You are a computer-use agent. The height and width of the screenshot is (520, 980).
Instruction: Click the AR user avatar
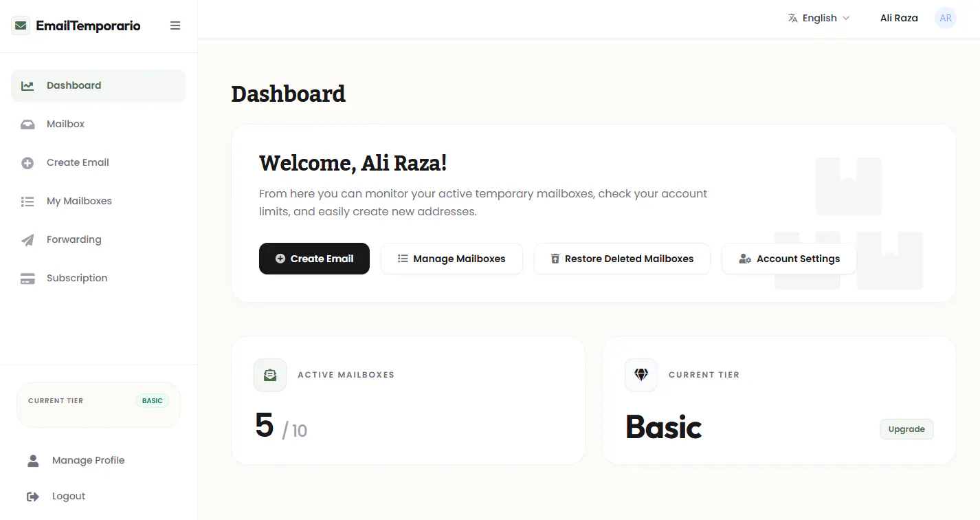point(946,18)
